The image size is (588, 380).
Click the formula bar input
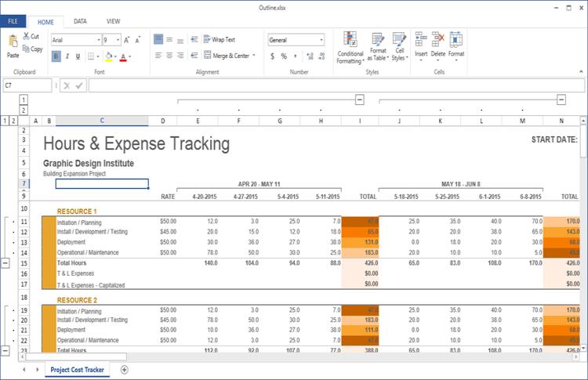(x=336, y=85)
